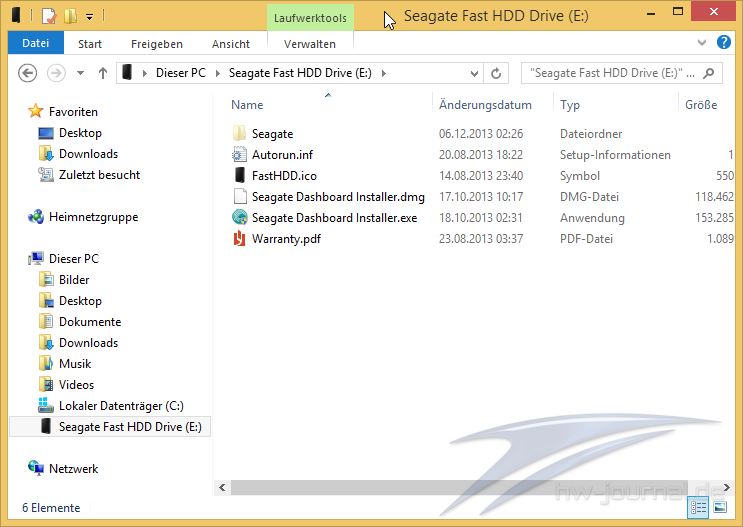This screenshot has height=527, width=743.
Task: Select the Seagate Dashboard Installer.exe icon
Action: (240, 218)
